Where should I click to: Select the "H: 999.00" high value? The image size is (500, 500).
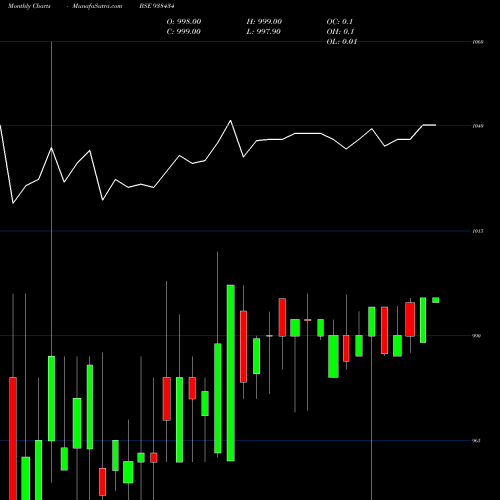pos(264,22)
